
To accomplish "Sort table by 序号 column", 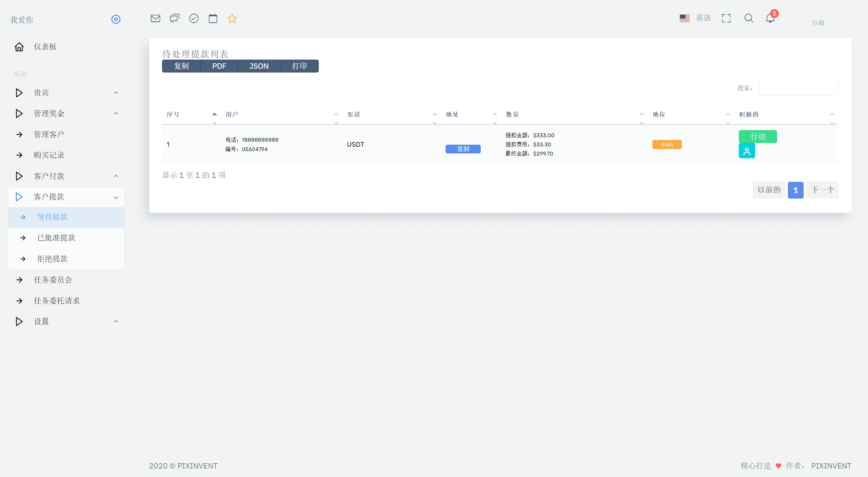I will point(173,115).
